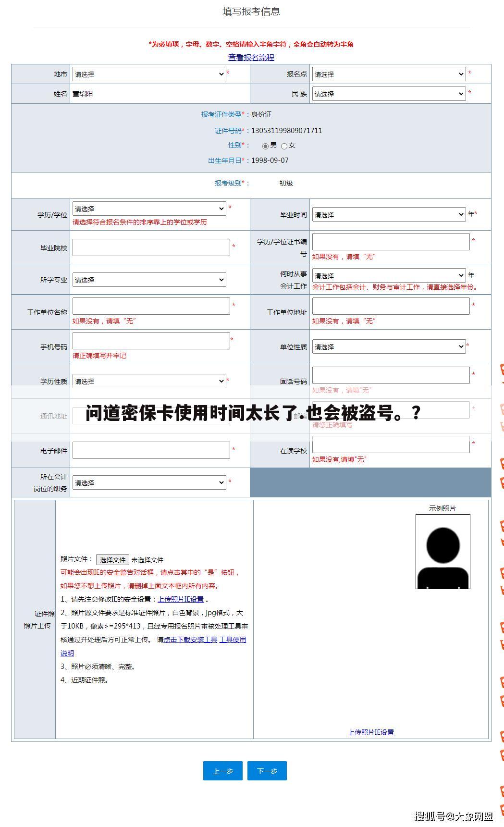Focus the 手机号码 input field
The image size is (504, 827).
coord(151,341)
